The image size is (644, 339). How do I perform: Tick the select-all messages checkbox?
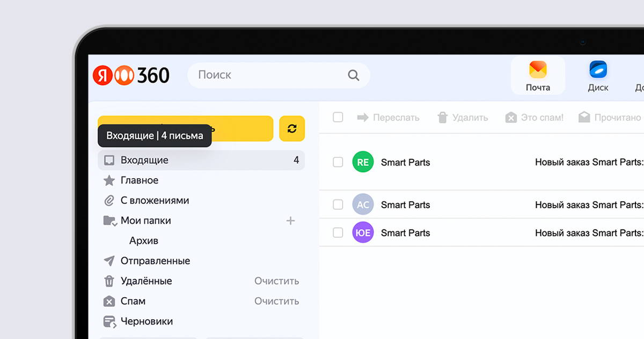[338, 117]
